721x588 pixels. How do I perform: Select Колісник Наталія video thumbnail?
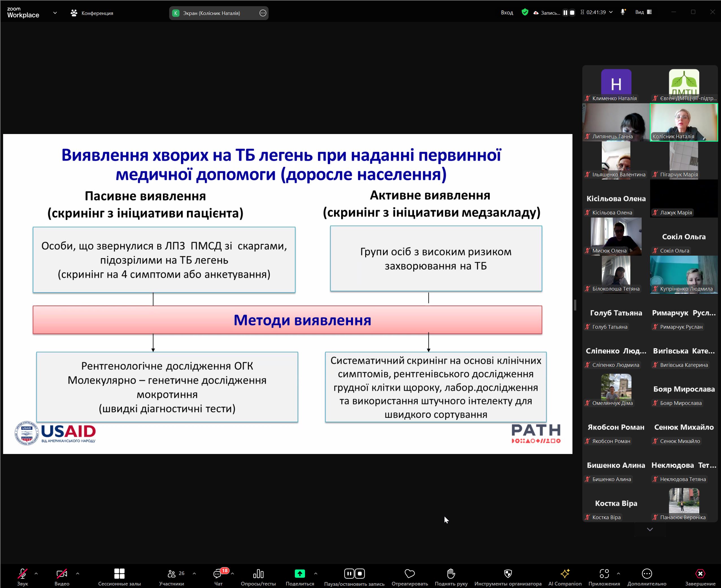[683, 122]
